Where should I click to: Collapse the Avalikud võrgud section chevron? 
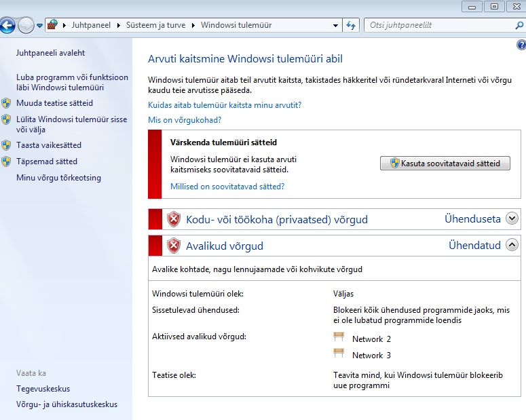(512, 245)
